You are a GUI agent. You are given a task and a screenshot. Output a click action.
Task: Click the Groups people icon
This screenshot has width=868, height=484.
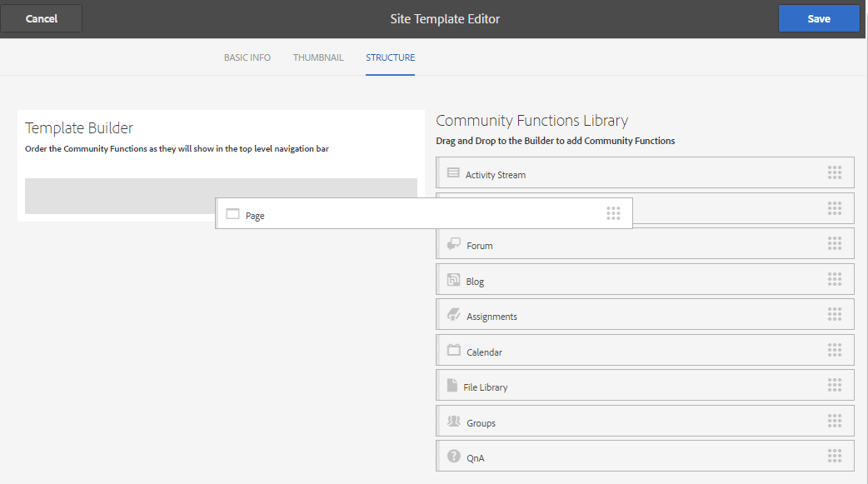[454, 422]
